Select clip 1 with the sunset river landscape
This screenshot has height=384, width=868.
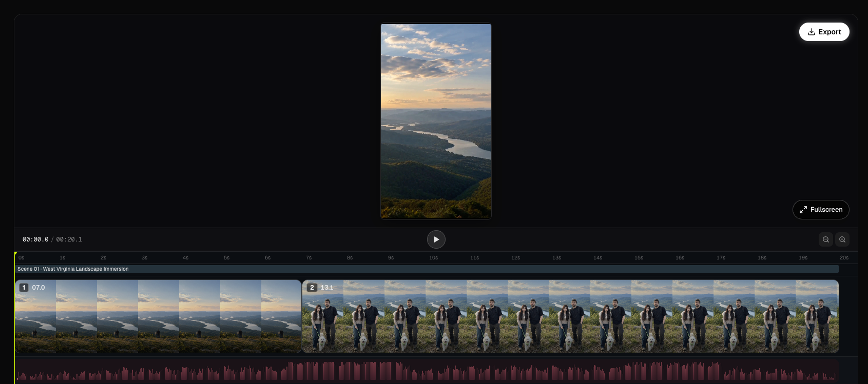(158, 316)
